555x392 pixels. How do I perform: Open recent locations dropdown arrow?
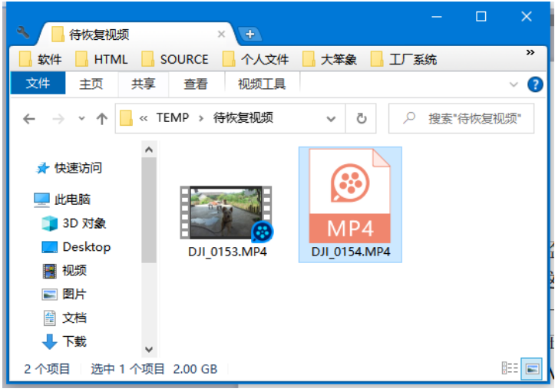pos(82,118)
